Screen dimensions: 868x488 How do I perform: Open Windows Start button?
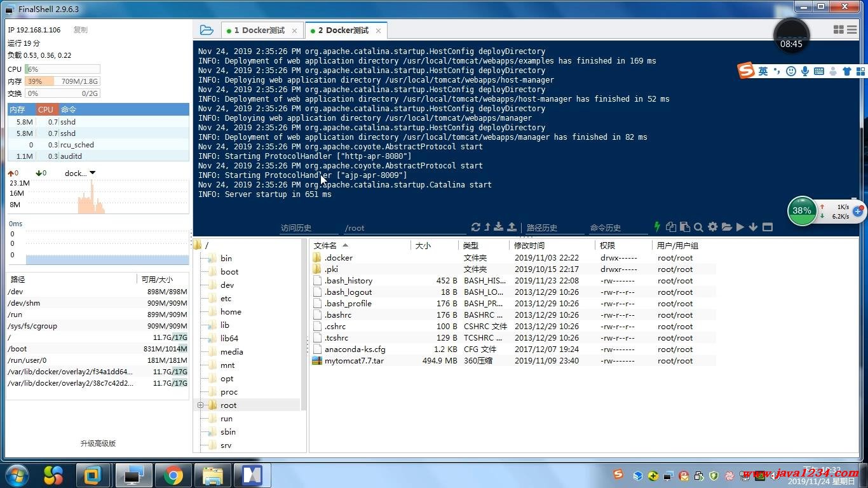tap(17, 475)
